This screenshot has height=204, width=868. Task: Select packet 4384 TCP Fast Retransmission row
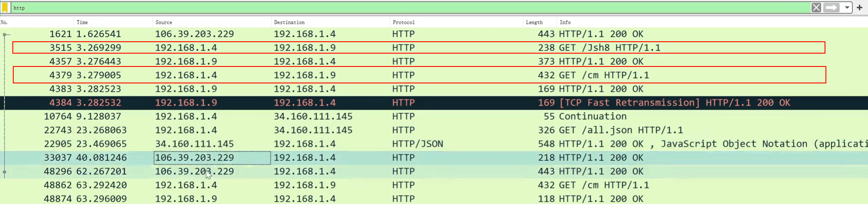434,103
